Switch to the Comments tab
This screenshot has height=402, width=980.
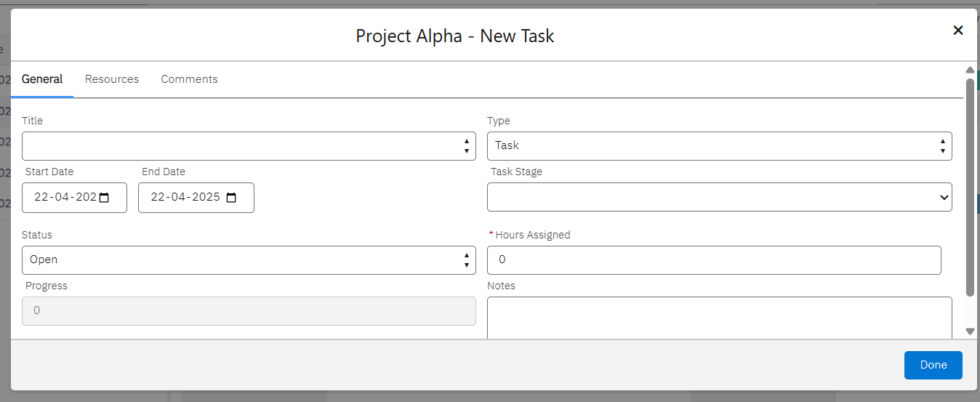[x=189, y=79]
